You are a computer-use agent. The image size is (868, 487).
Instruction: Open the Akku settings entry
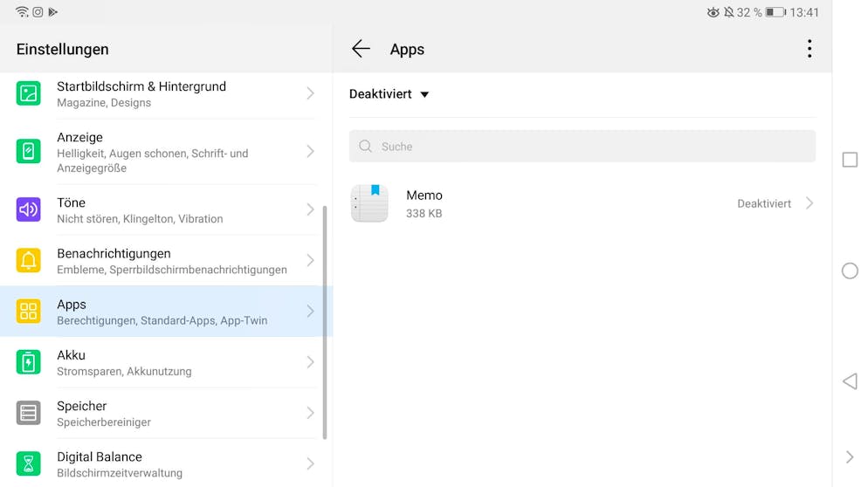166,362
